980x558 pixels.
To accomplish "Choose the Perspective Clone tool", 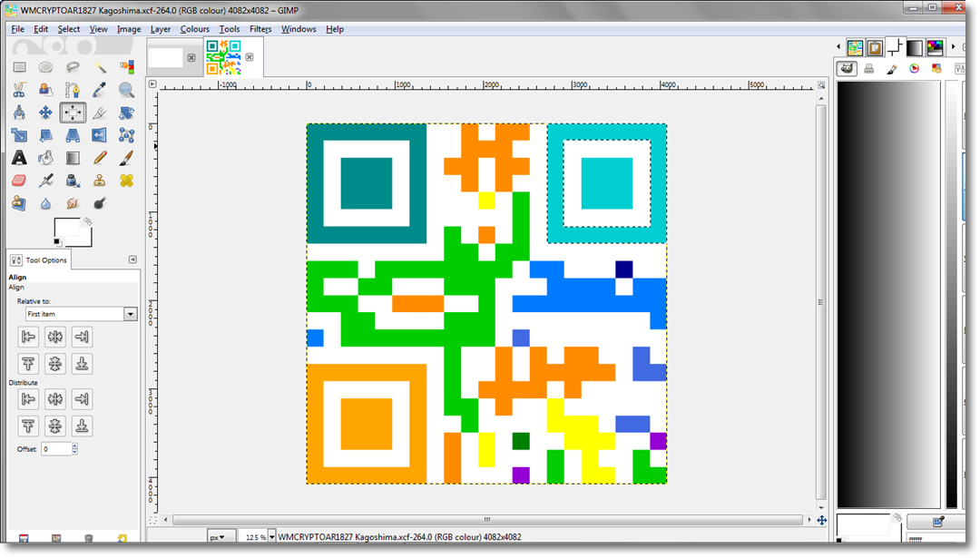I will click(19, 203).
